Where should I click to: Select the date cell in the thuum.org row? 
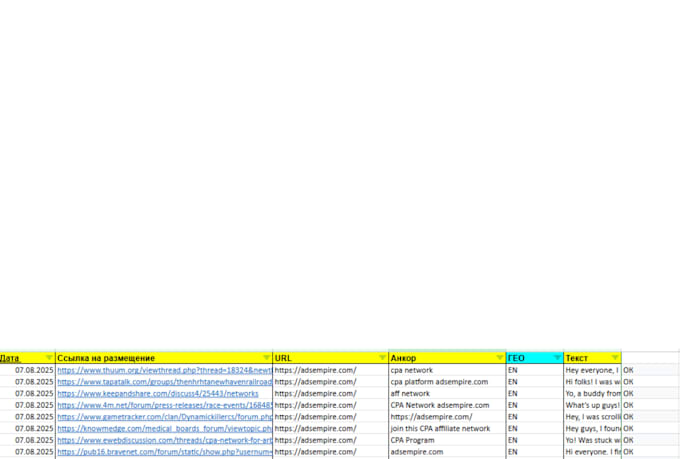pyautogui.click(x=27, y=370)
